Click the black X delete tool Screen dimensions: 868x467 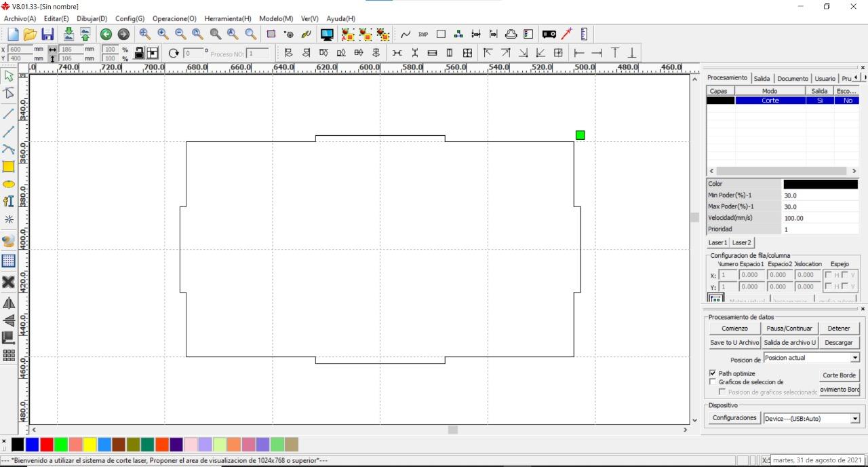(9, 282)
